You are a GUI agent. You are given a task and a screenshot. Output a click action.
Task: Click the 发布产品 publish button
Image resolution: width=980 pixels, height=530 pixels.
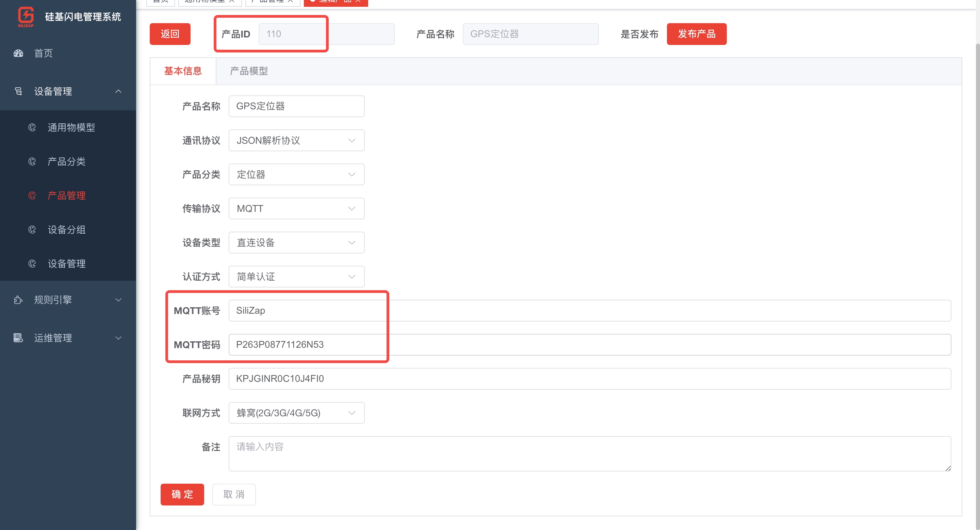(696, 34)
